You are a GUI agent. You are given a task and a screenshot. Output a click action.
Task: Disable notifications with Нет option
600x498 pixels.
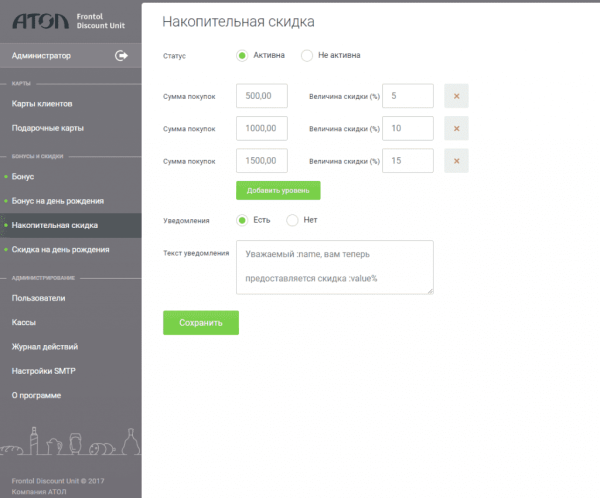click(x=292, y=220)
